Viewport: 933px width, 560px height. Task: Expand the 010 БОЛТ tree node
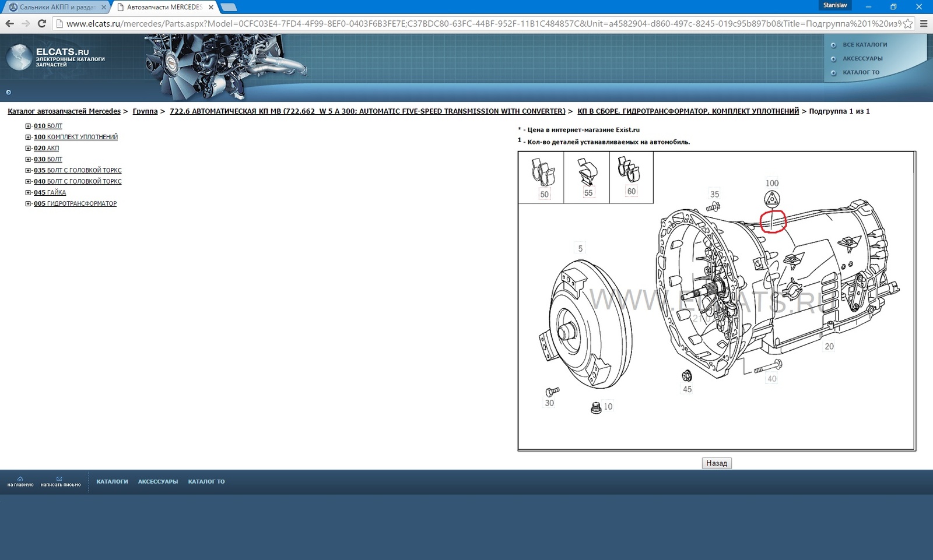click(28, 126)
